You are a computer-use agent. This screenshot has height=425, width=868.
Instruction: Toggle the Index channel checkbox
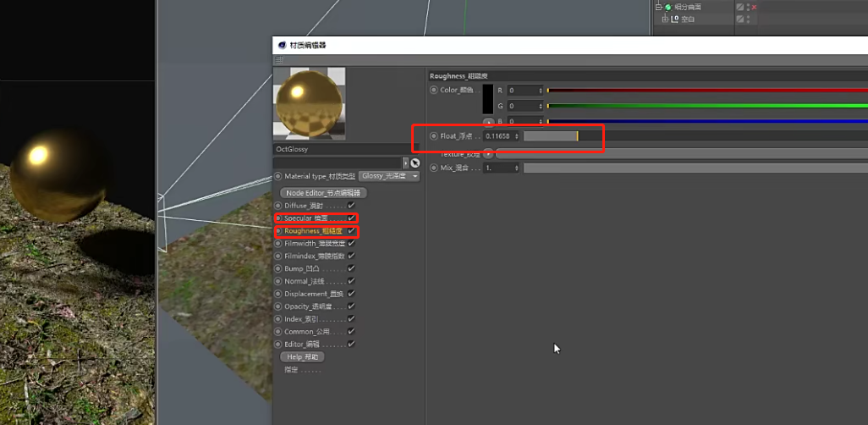point(351,318)
